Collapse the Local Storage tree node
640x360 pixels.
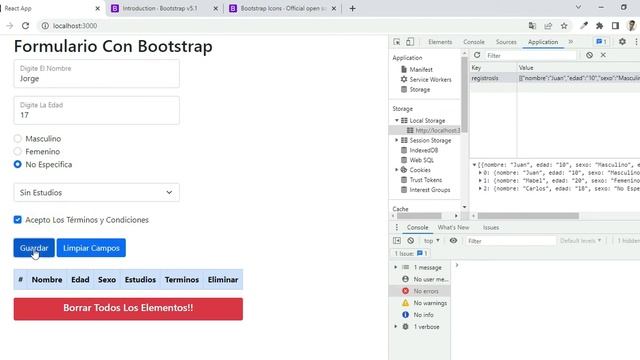[x=396, y=120]
